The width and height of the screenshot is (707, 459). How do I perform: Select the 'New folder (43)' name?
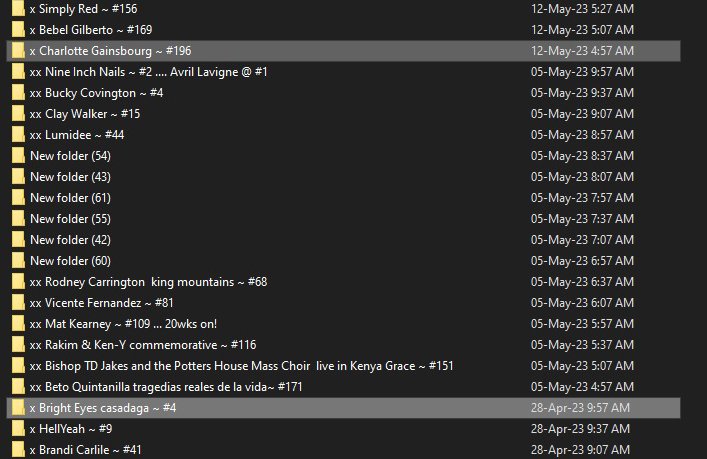(70, 177)
